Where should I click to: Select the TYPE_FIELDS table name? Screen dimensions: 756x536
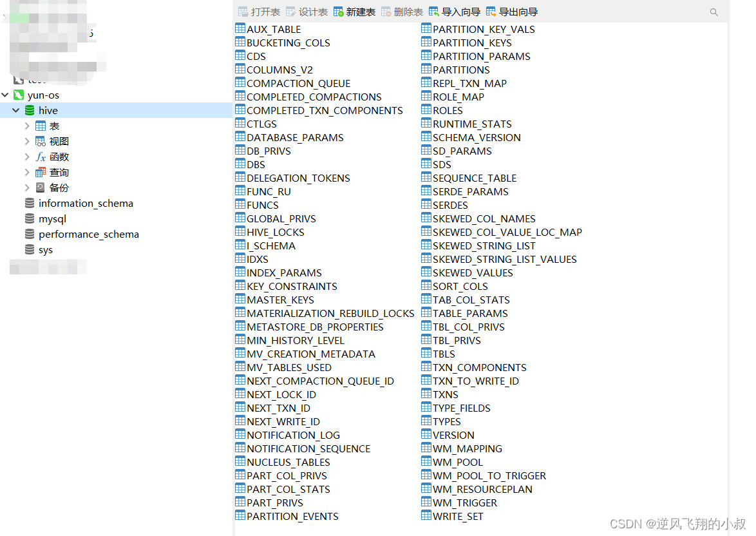pos(462,408)
